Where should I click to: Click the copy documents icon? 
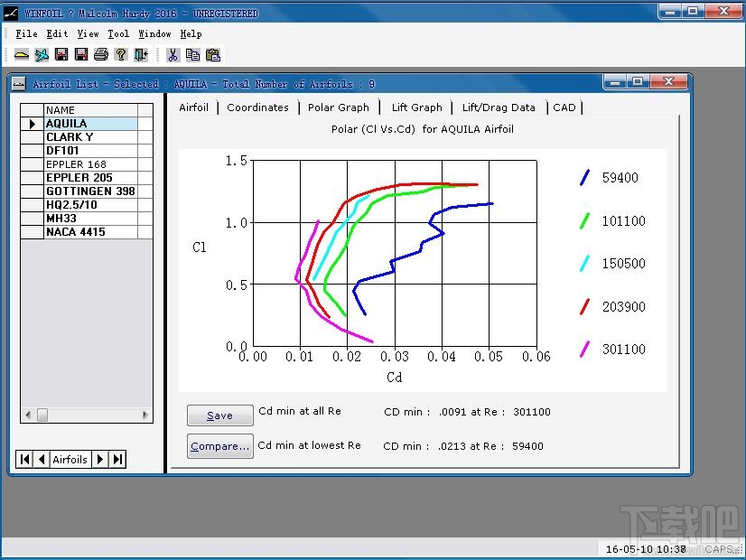[192, 55]
